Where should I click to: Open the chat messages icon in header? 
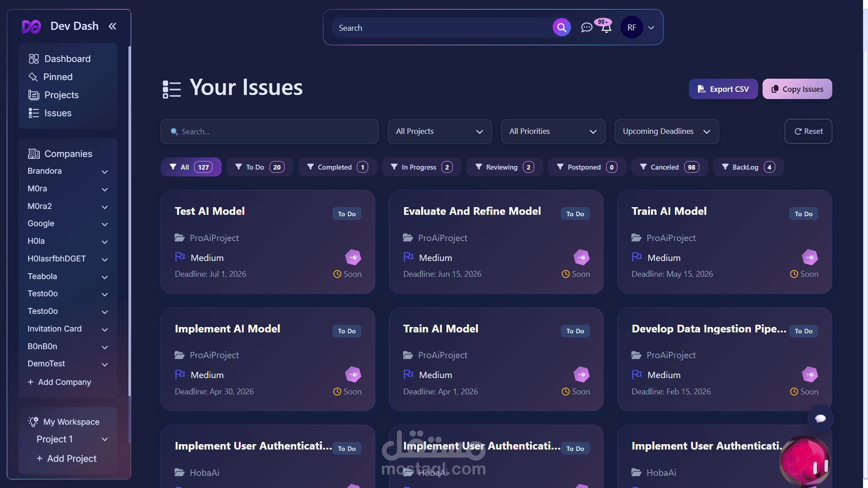click(x=586, y=28)
